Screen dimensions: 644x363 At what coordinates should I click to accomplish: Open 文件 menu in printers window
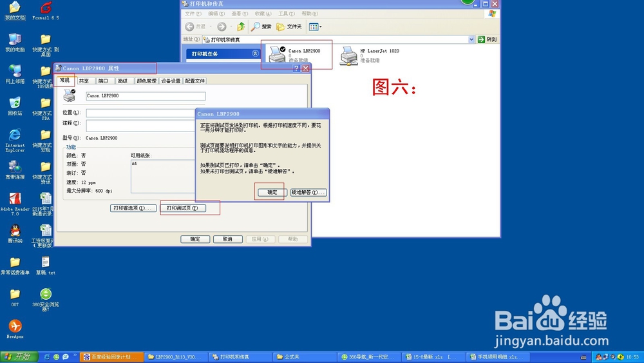[193, 14]
